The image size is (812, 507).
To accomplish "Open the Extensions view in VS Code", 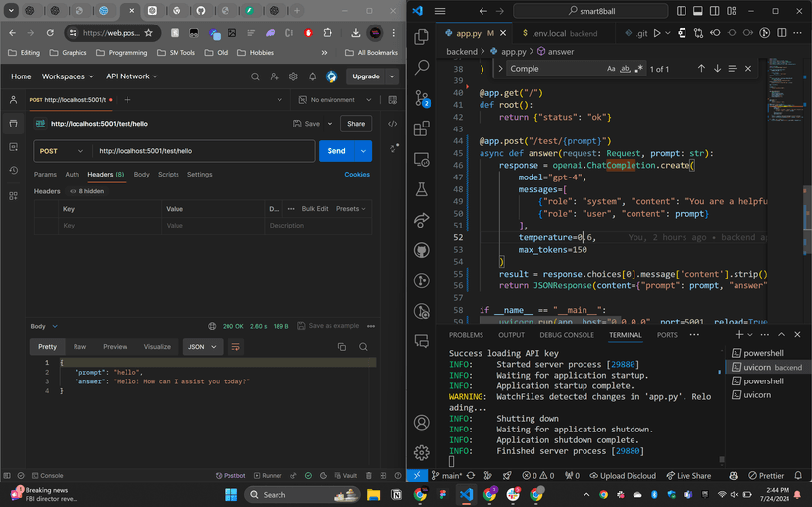I will (x=422, y=128).
